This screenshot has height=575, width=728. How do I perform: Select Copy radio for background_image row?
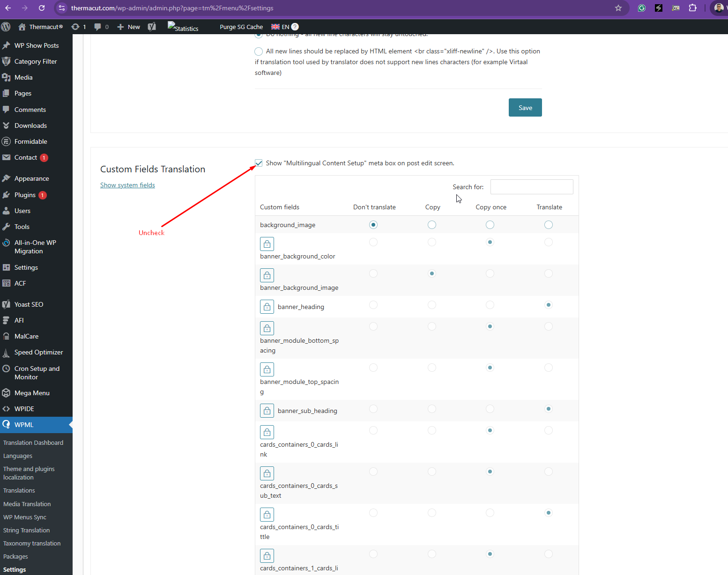tap(432, 225)
